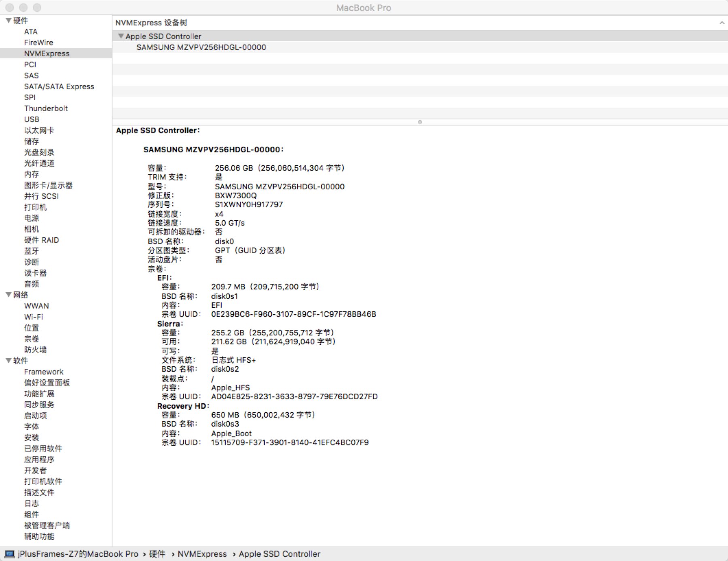Select 宗卷 in the sidebar
728x561 pixels.
tap(32, 339)
